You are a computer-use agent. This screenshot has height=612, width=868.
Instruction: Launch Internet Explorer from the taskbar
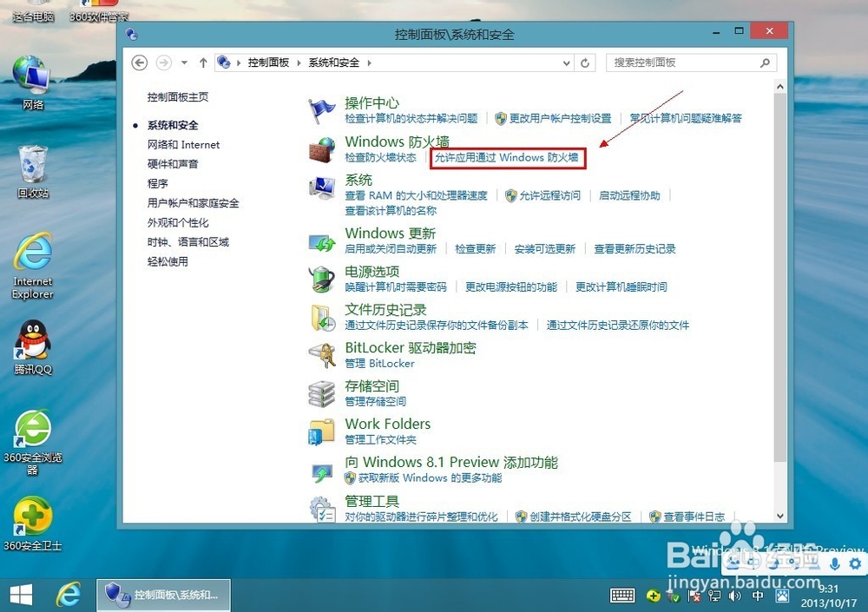69,595
